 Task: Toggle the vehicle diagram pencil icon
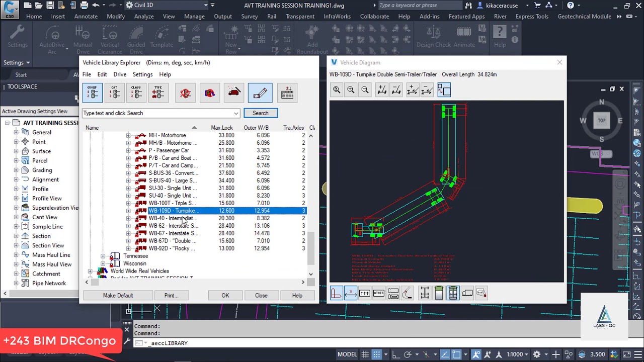(x=260, y=93)
